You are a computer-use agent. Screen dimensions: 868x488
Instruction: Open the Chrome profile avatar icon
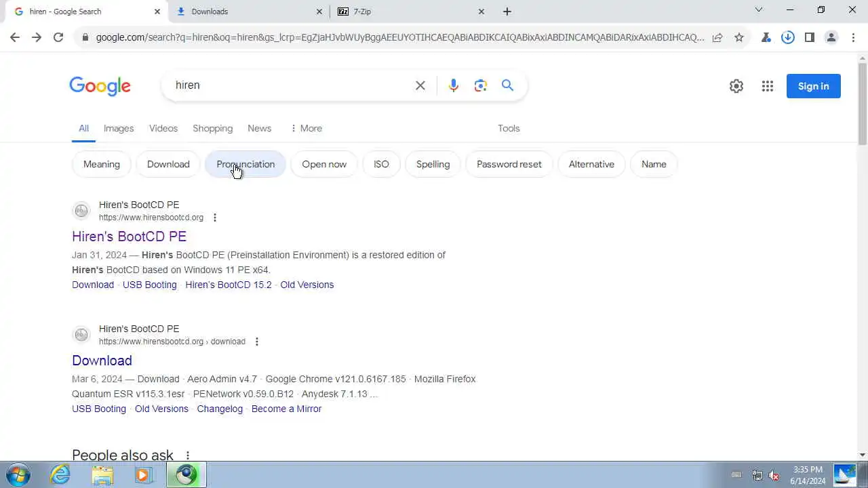click(831, 37)
